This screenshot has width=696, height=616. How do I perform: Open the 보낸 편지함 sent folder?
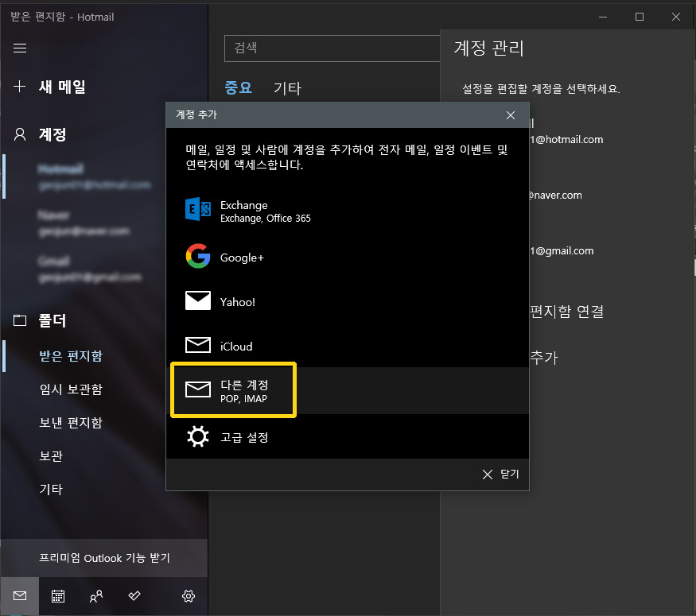71,422
